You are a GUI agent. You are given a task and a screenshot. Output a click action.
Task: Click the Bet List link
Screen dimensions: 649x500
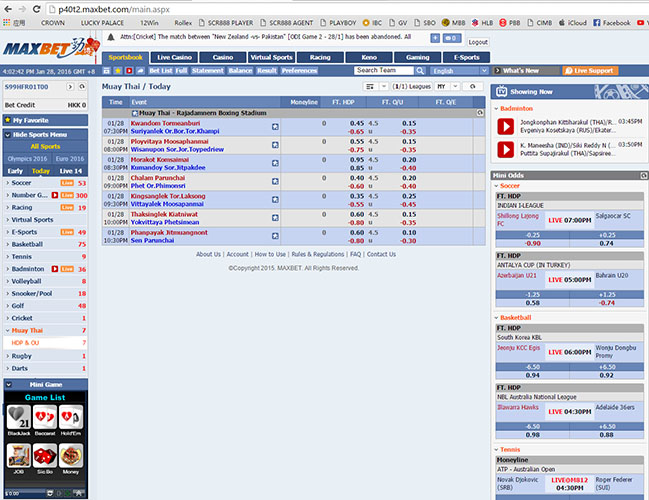[x=161, y=71]
